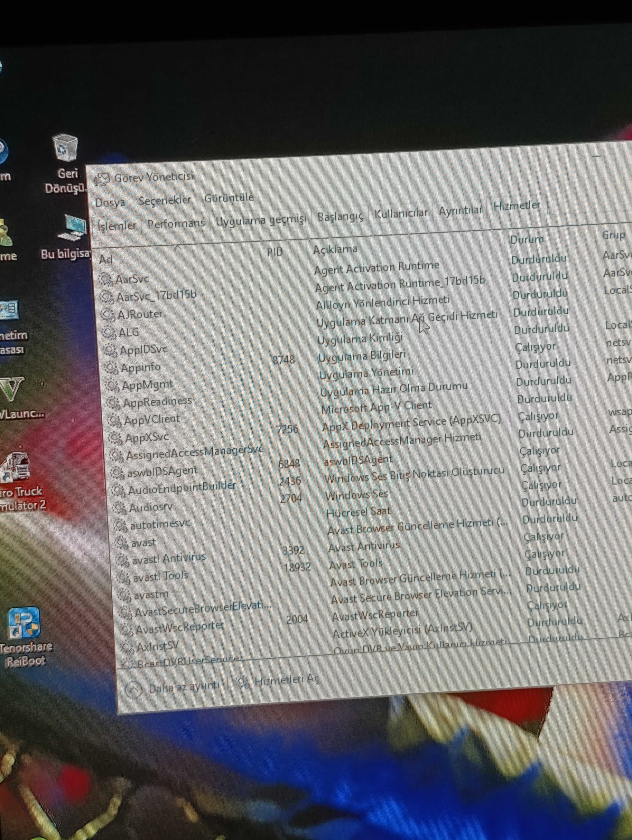Minimize the Görev Yöneticisi window
The width and height of the screenshot is (632, 840).
[x=596, y=156]
